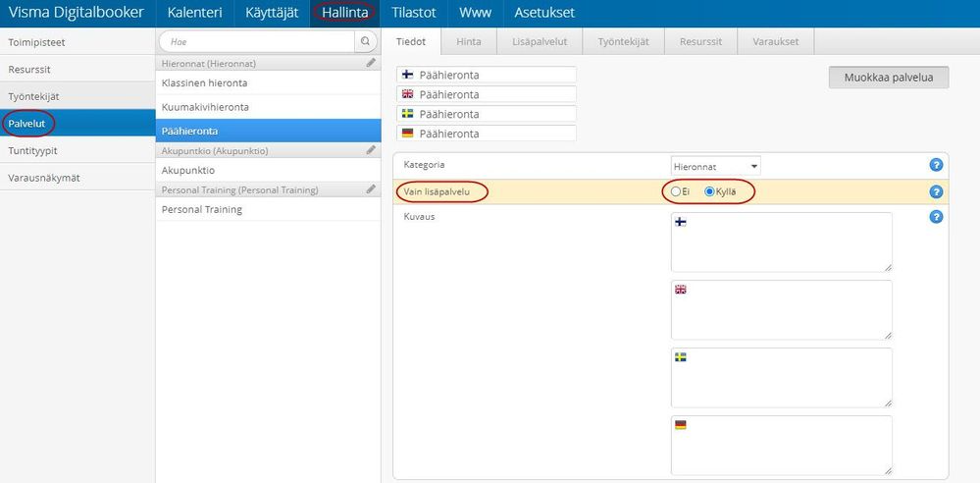The width and height of the screenshot is (980, 483).
Task: Select Palvelut in the sidebar
Action: [77, 124]
